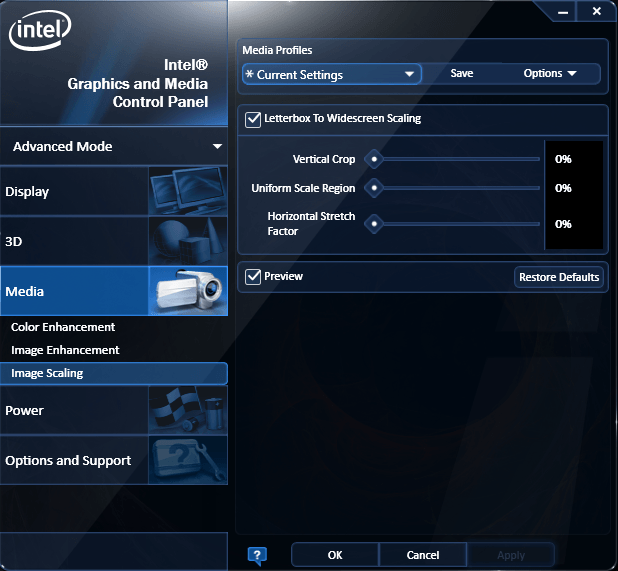The width and height of the screenshot is (618, 571).
Task: Click the Vertical Crop 0% value
Action: [x=563, y=159]
